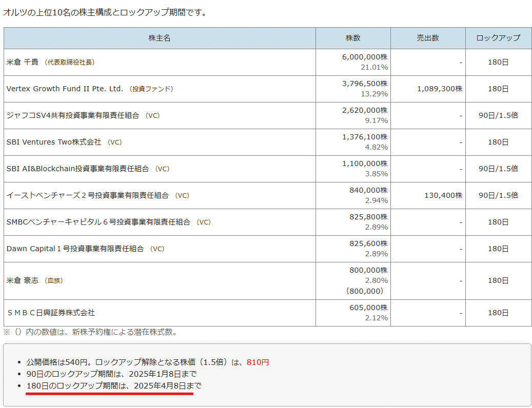Click the 2025年1月8日まで lockup bullet
Screen dimensions: 532x408
[x=112, y=374]
